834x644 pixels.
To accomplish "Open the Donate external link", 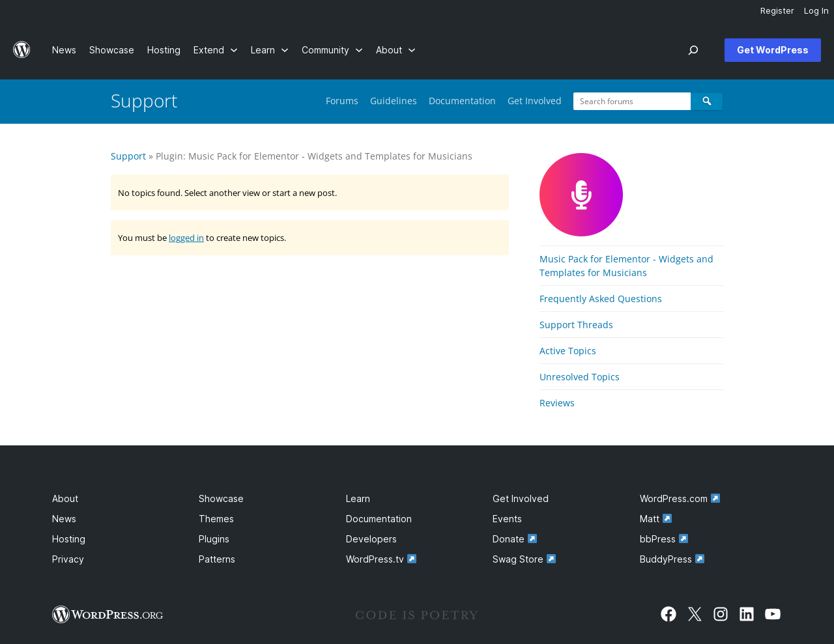I will (515, 539).
